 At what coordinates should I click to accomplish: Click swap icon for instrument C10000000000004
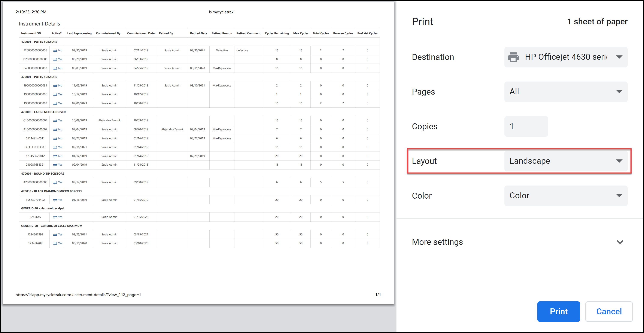55,121
